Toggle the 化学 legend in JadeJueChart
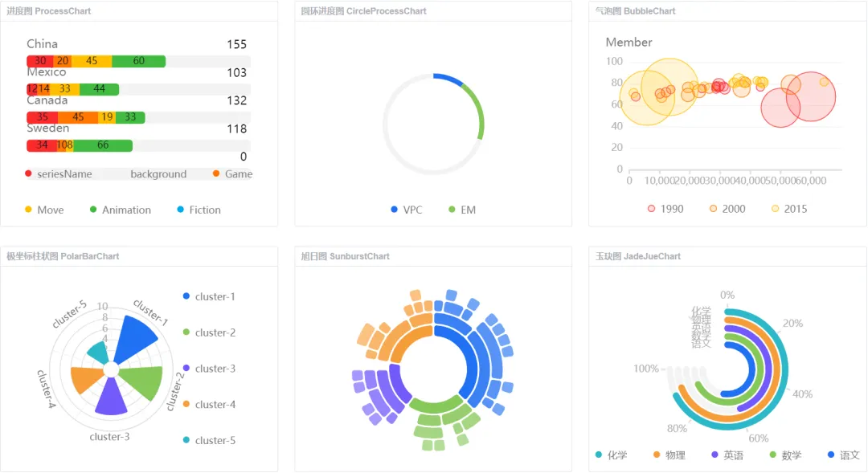 click(599, 455)
